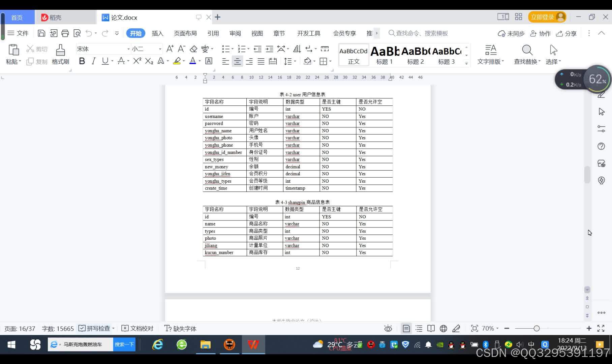Collapse the ribbon chevron
Viewport: 612px width, 364px height.
601,33
